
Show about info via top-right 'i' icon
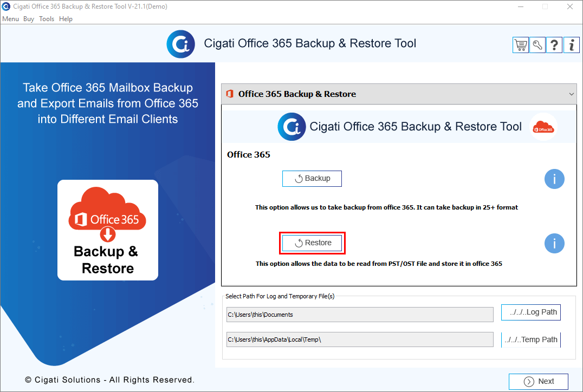[x=572, y=45]
